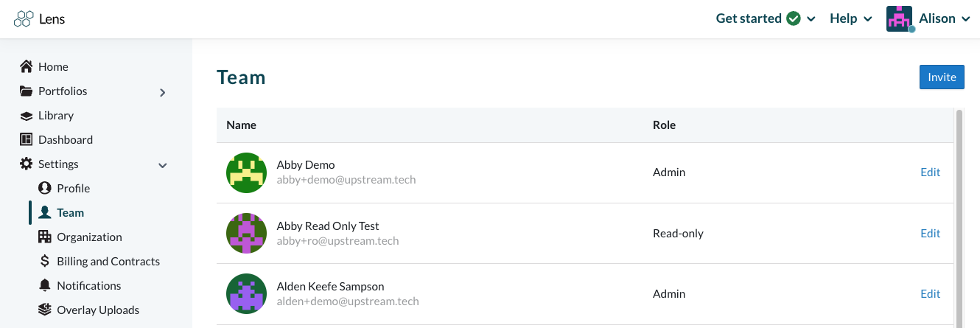Click Alden Keefe Sampson's avatar thumbnail

pos(246,294)
